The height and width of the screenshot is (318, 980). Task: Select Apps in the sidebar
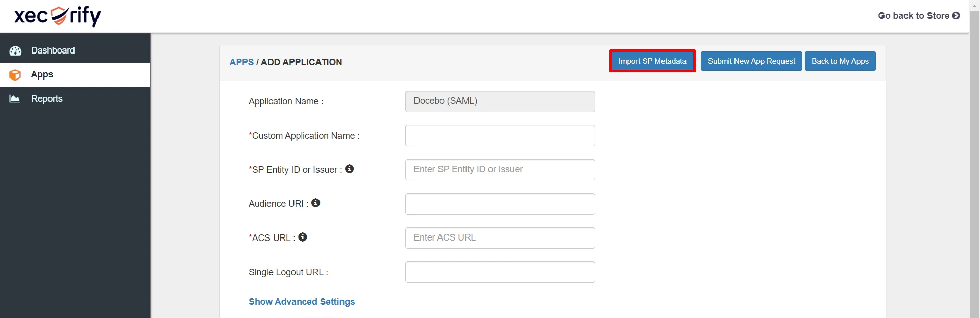pyautogui.click(x=75, y=74)
